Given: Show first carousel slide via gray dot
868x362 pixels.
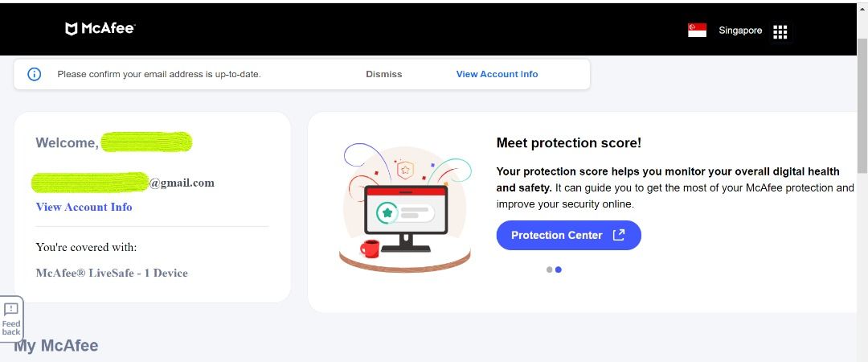Looking at the screenshot, I should click(550, 269).
